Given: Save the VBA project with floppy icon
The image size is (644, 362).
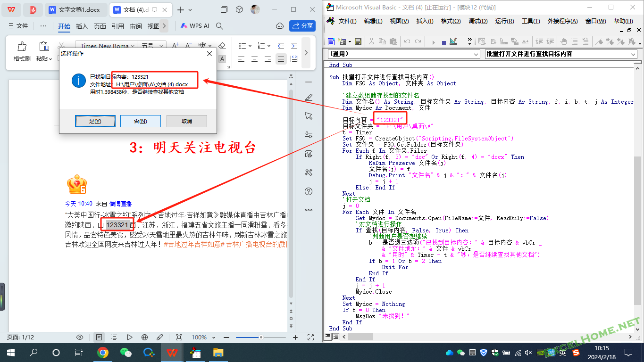Looking at the screenshot, I should [358, 41].
